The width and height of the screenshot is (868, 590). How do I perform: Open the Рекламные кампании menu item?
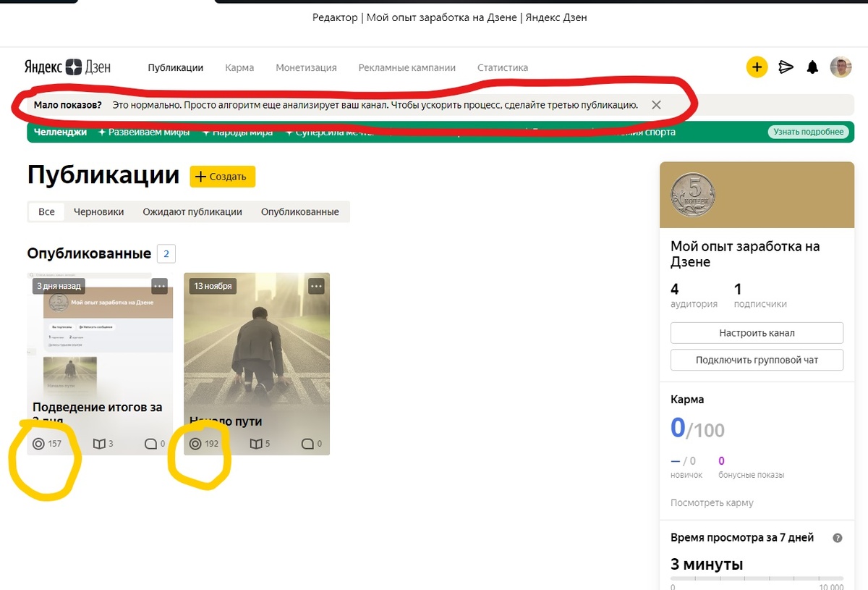(407, 67)
